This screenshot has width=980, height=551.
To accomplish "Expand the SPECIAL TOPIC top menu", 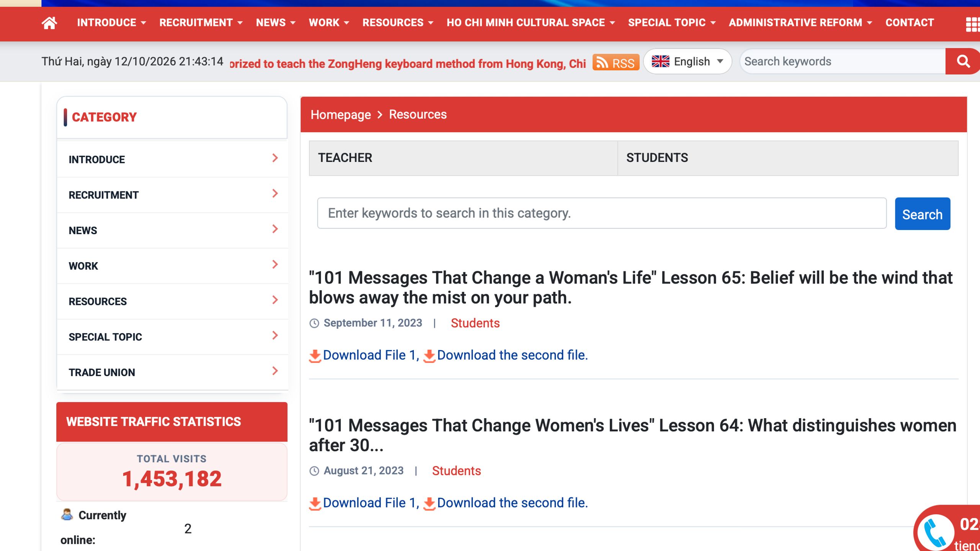I will [x=672, y=23].
